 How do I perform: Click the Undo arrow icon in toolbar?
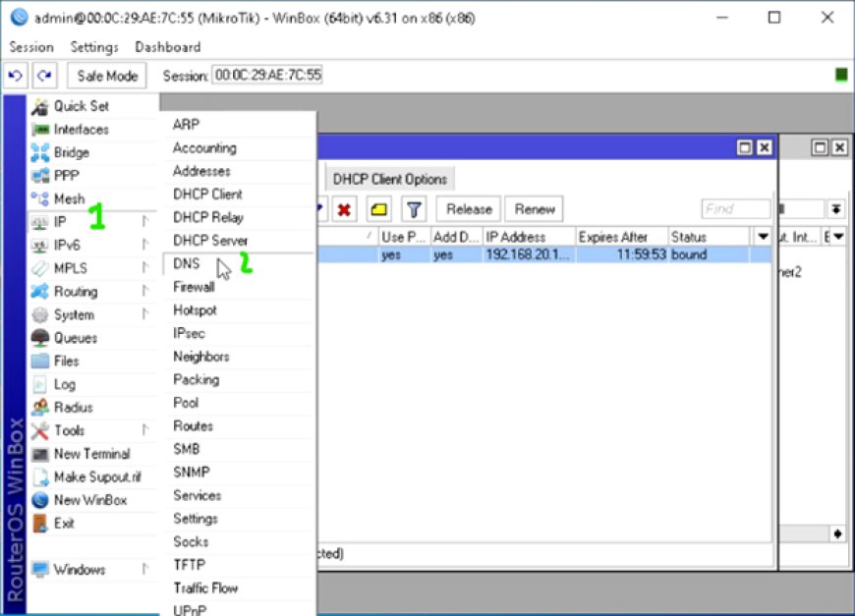(16, 76)
